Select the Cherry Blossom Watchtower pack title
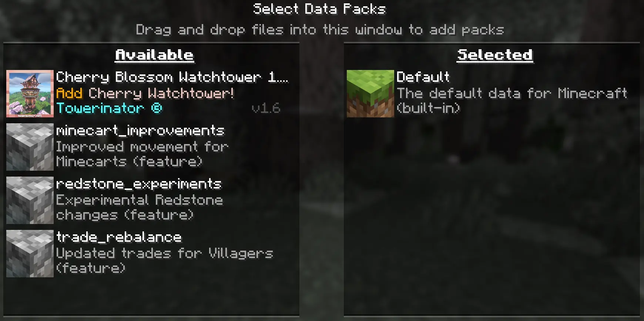The width and height of the screenshot is (644, 321). tap(172, 77)
